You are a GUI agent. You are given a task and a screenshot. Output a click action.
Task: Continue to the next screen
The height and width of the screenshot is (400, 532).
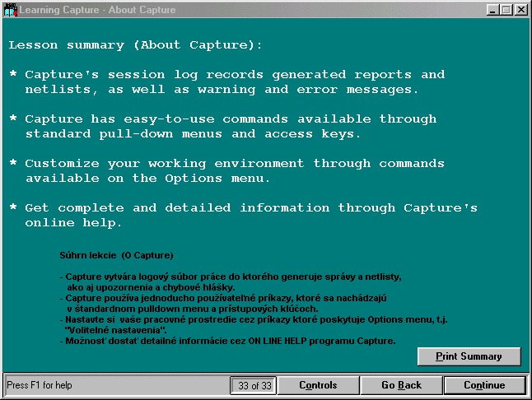coord(484,385)
